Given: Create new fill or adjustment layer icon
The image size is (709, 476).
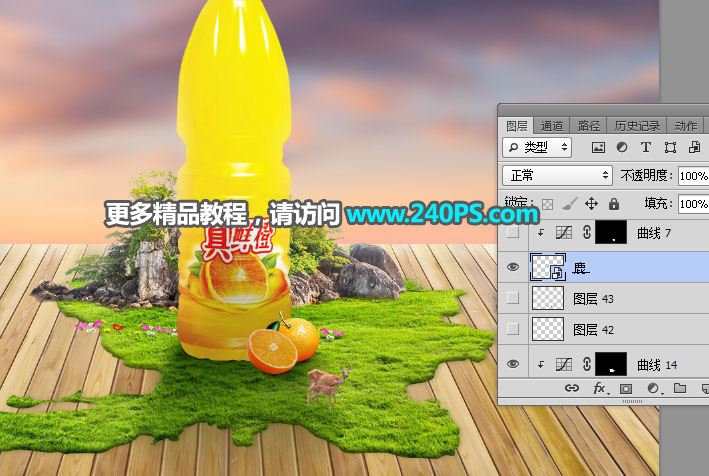Looking at the screenshot, I should (x=653, y=388).
